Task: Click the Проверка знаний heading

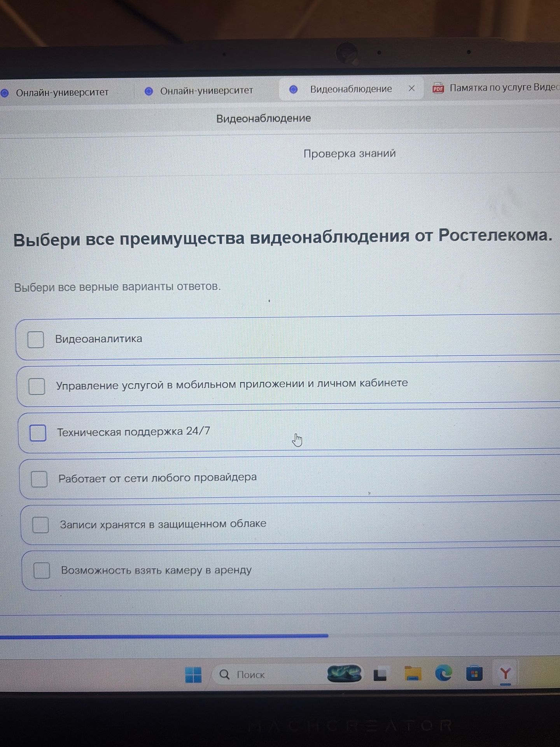Action: point(350,154)
